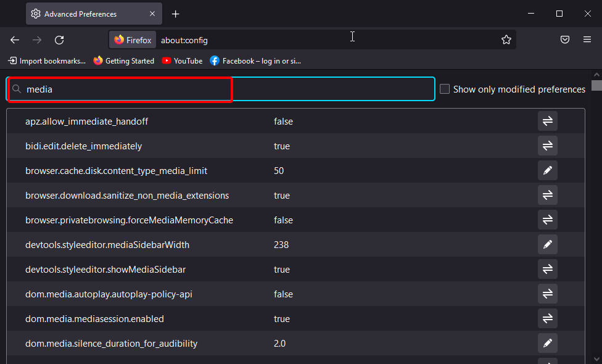Screen dimensions: 602x364
Task: Edit browser.cache.disk.content_type_media_limit with pencil icon
Action: coord(547,171)
